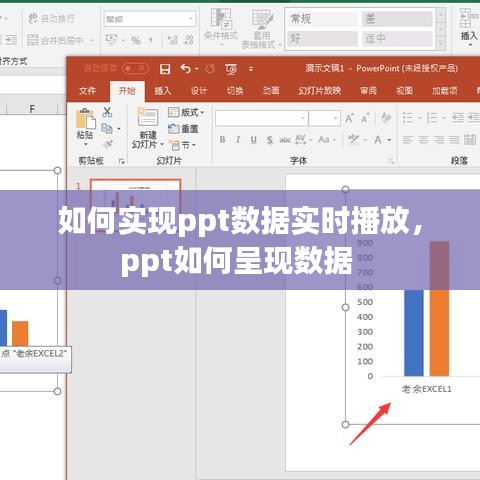Toggle Italic formatting
Screen dimensions: 480x480
(x=238, y=140)
